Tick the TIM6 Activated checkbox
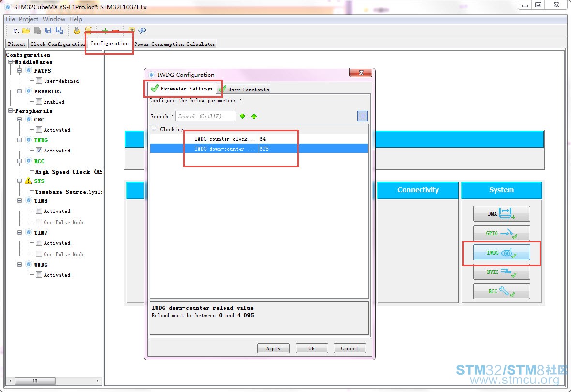 pos(39,211)
